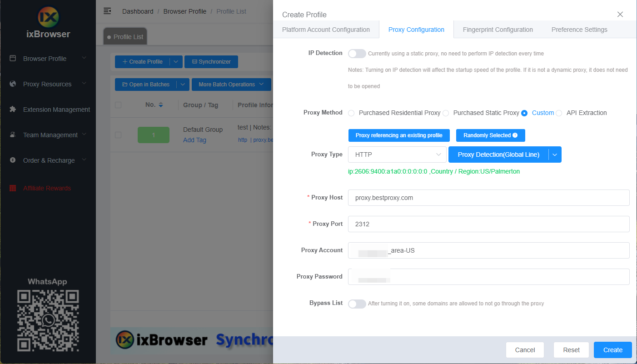Check the checkbox for profile row 1
637x364 pixels.
tap(118, 135)
